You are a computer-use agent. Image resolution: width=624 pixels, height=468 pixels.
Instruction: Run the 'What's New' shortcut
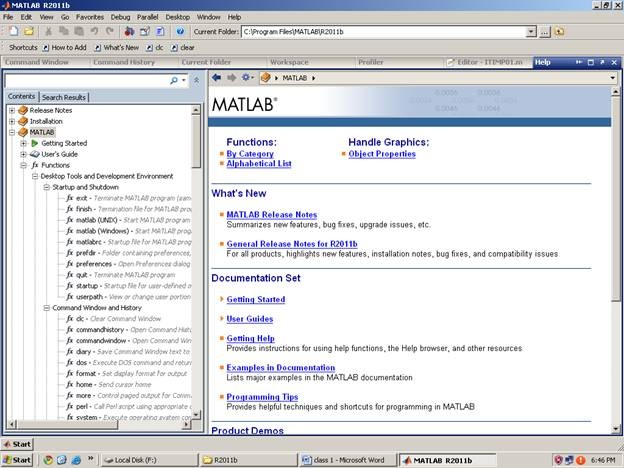coord(117,48)
